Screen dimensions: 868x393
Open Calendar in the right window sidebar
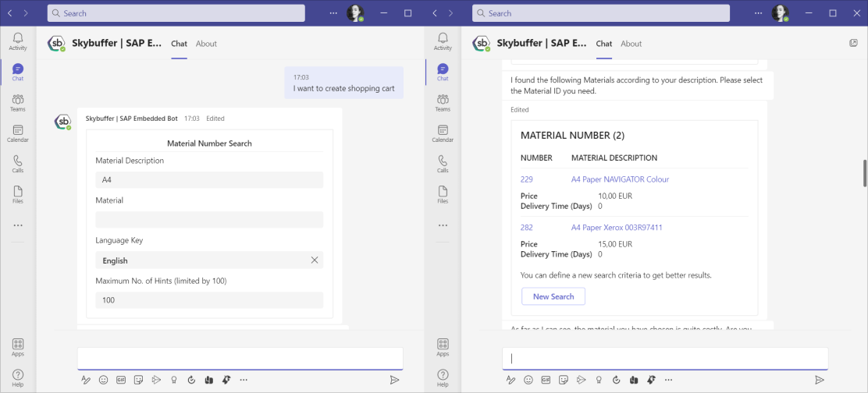pyautogui.click(x=443, y=134)
